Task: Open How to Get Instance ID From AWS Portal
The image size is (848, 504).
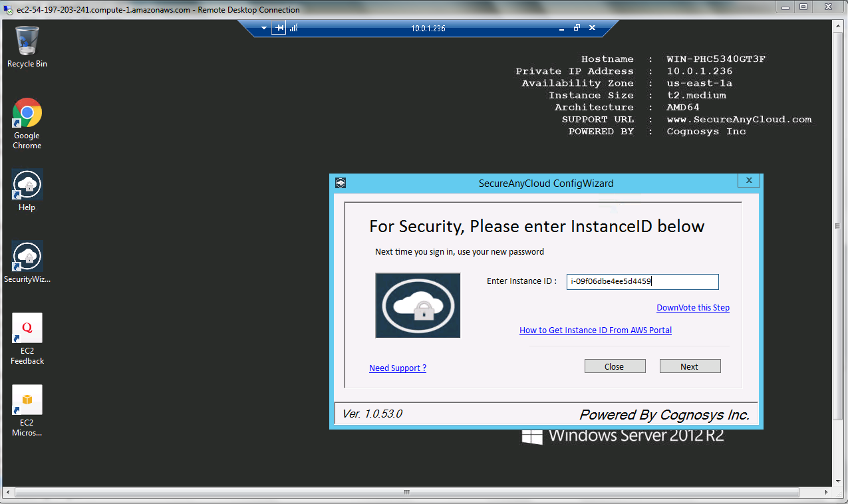Action: point(595,330)
